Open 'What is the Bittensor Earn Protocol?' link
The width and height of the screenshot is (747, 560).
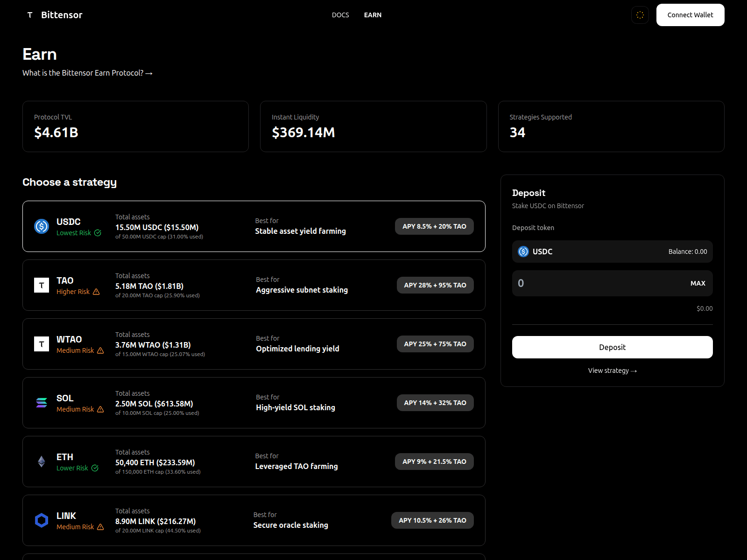(x=87, y=73)
